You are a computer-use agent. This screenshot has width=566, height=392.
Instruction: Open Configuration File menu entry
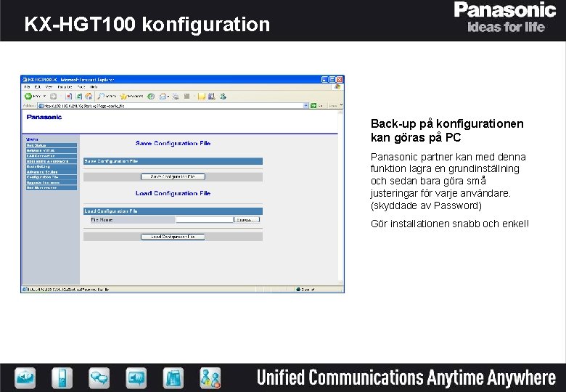coord(52,177)
